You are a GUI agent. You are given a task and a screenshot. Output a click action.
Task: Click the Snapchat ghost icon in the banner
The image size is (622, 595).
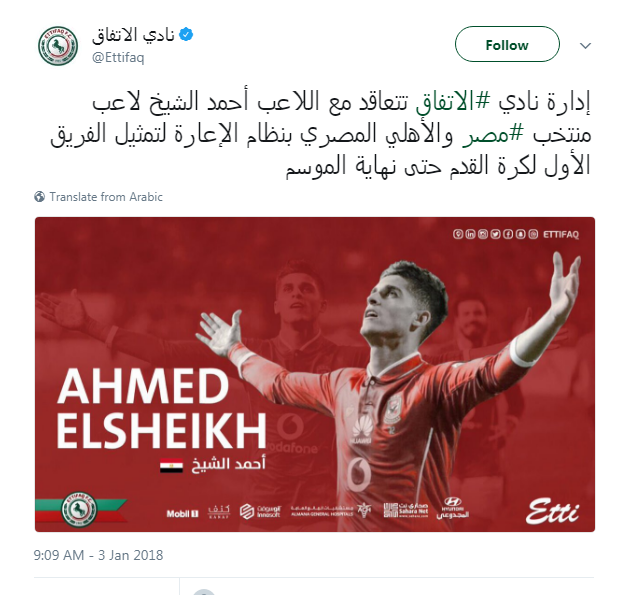521,234
